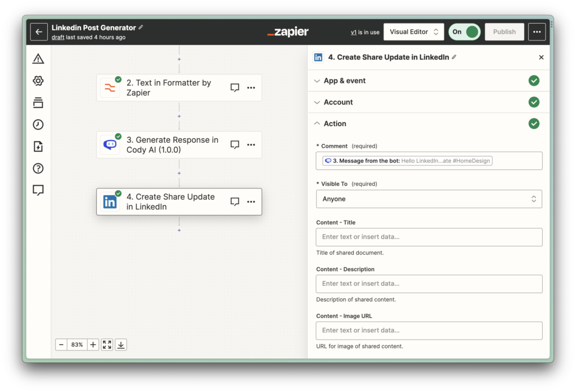Open more options for step 2 Formatter
This screenshot has height=392, width=576.
[x=251, y=88]
